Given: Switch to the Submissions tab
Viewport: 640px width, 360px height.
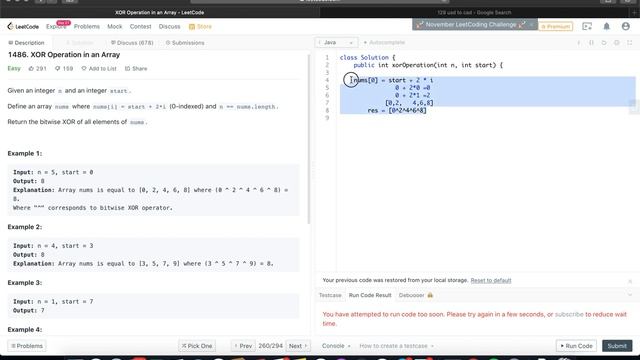Looking at the screenshot, I should click(x=185, y=43).
